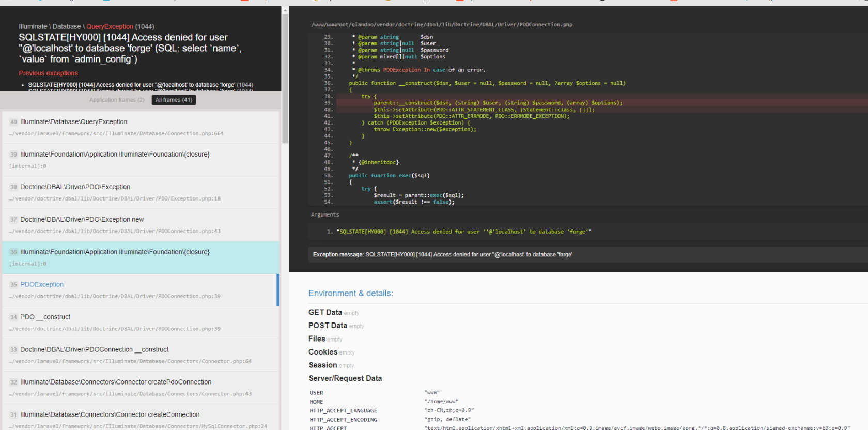Screen dimensions: 868x430
Task: Select frame 33 PDOConnection __construct
Action: pyautogui.click(x=141, y=355)
